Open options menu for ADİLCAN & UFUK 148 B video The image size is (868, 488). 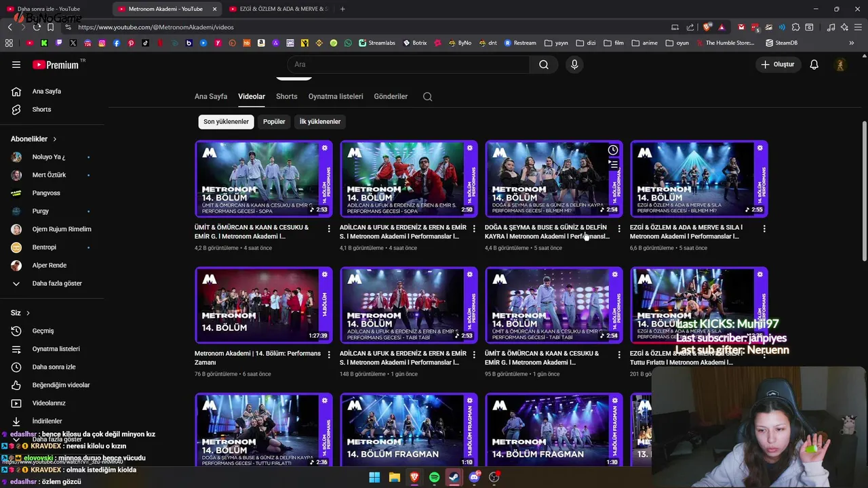pos(474,355)
